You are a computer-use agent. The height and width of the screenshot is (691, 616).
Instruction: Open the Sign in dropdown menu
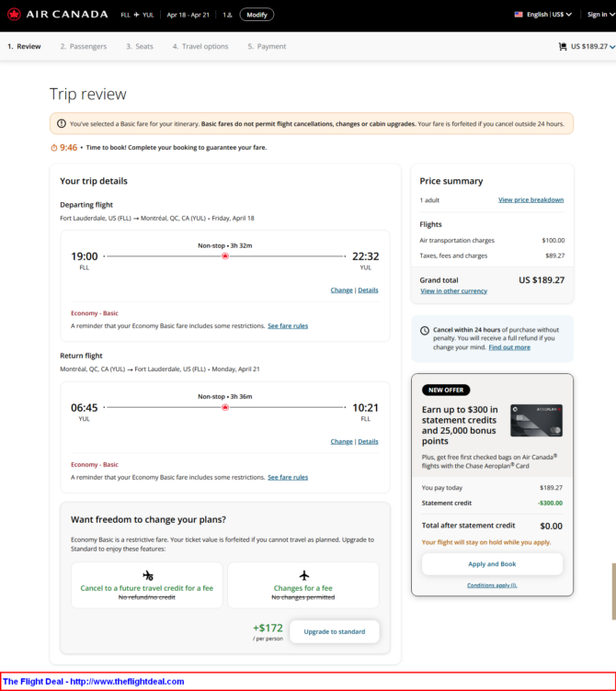coord(600,15)
